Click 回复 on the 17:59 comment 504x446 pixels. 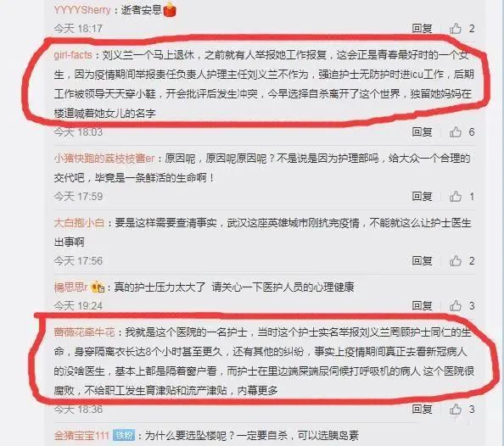point(422,197)
